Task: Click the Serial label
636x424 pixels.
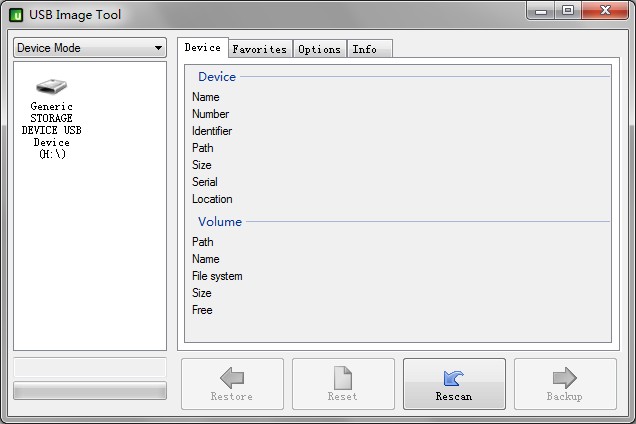Action: click(205, 182)
